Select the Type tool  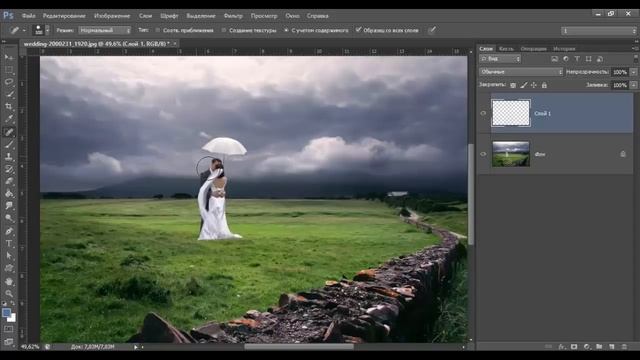(x=9, y=243)
